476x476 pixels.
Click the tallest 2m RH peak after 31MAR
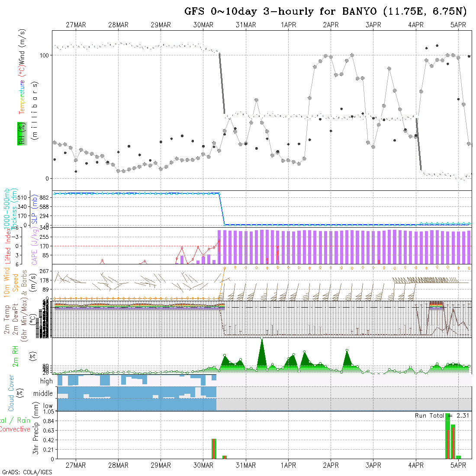click(262, 353)
